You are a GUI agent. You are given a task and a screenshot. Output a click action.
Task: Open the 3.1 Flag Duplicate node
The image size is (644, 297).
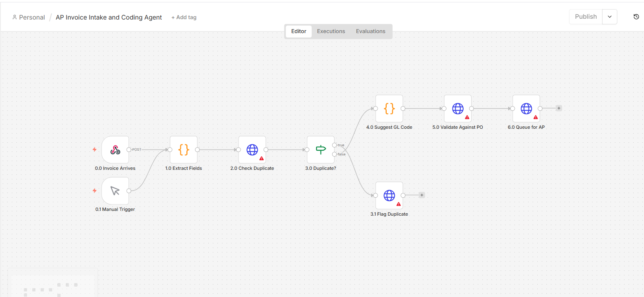point(389,195)
